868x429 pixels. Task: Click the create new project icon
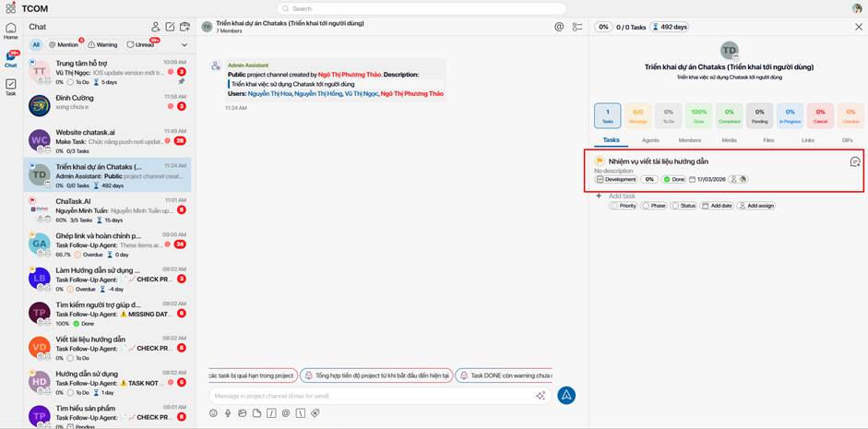pos(184,27)
